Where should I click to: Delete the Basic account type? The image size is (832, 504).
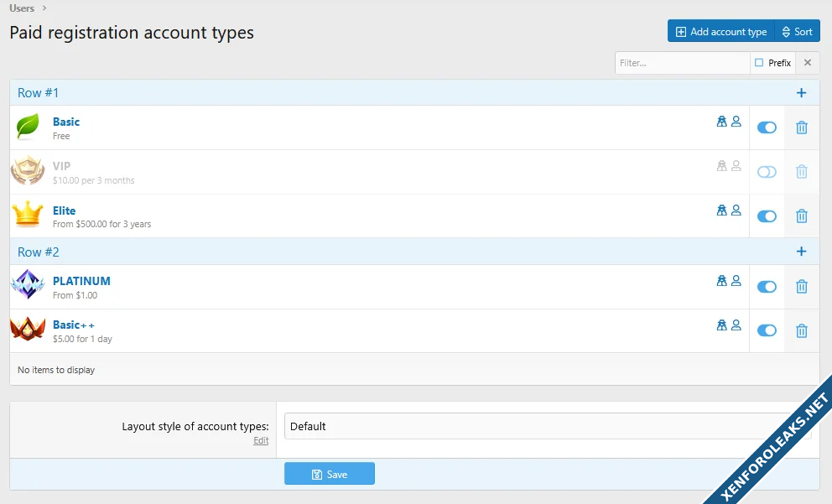click(801, 127)
